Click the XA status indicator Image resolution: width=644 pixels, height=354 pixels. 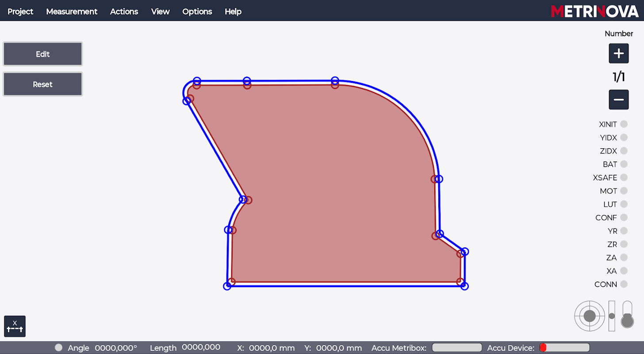tap(624, 270)
